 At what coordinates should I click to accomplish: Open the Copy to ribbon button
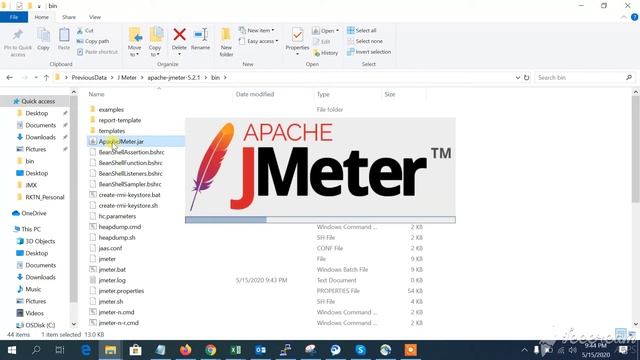pyautogui.click(x=155, y=41)
